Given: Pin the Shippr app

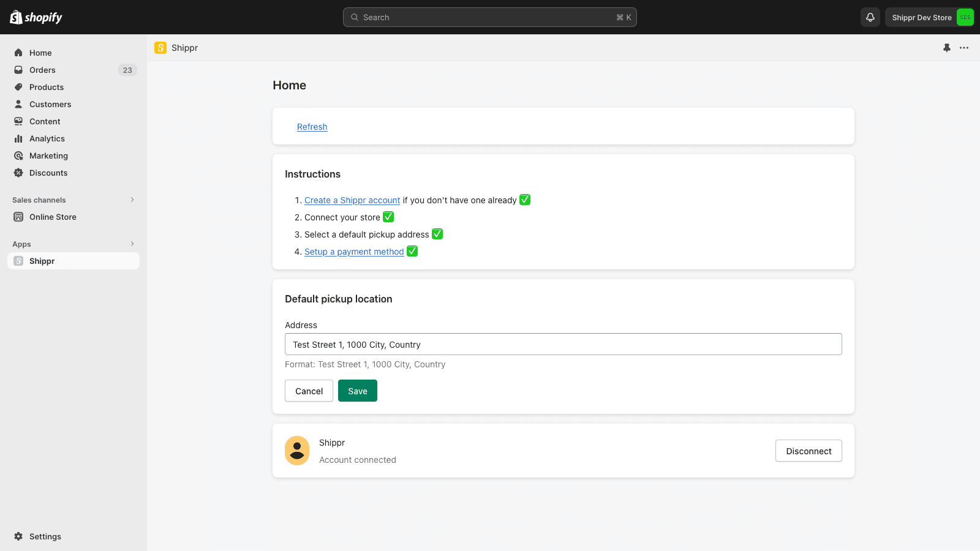Looking at the screenshot, I should (x=947, y=48).
